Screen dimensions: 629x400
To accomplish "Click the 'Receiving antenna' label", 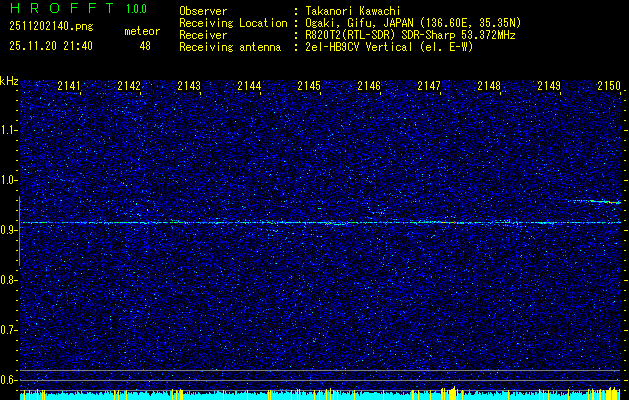I will [230, 47].
